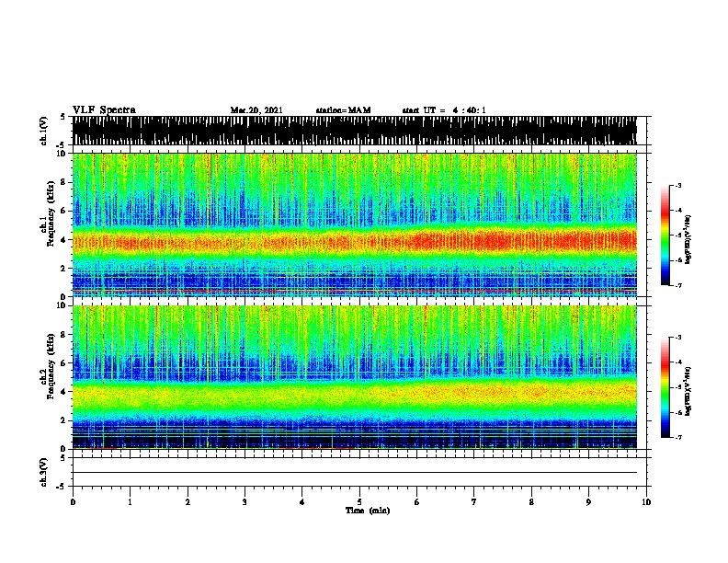Viewport: 728px width, 563px height.
Task: Click the "Time (min)" axis label
Action: tap(368, 511)
